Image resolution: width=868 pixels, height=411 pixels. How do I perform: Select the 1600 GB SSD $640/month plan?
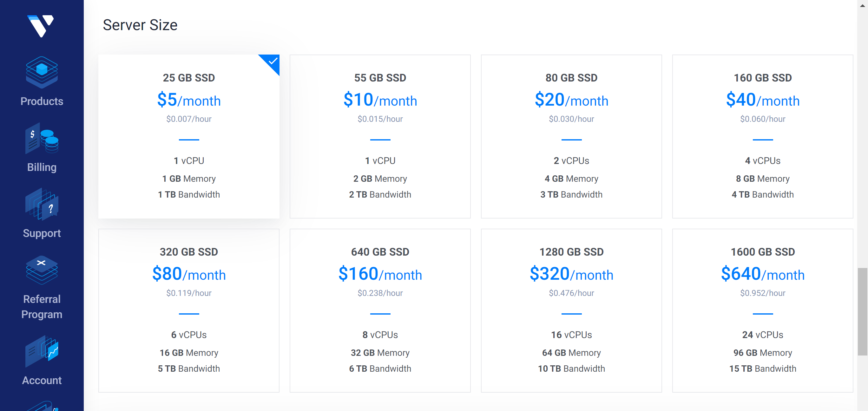(x=762, y=310)
